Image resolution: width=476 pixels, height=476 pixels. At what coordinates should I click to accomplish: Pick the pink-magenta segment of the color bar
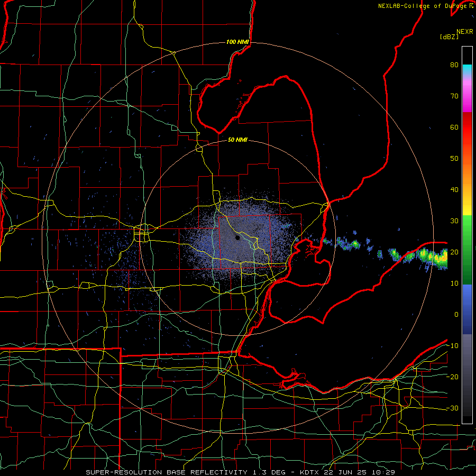467,95
